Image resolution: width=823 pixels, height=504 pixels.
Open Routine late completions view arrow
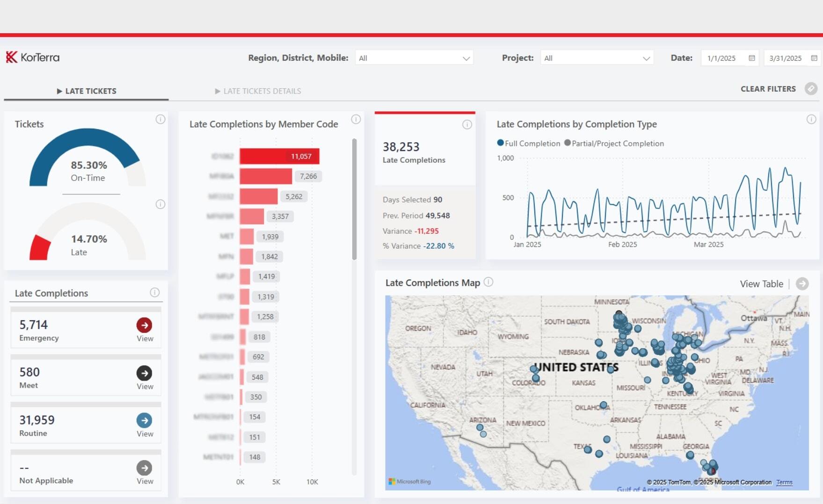pyautogui.click(x=144, y=420)
